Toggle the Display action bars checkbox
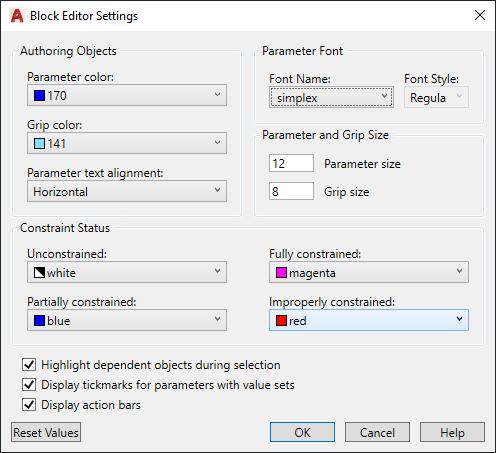 29,405
